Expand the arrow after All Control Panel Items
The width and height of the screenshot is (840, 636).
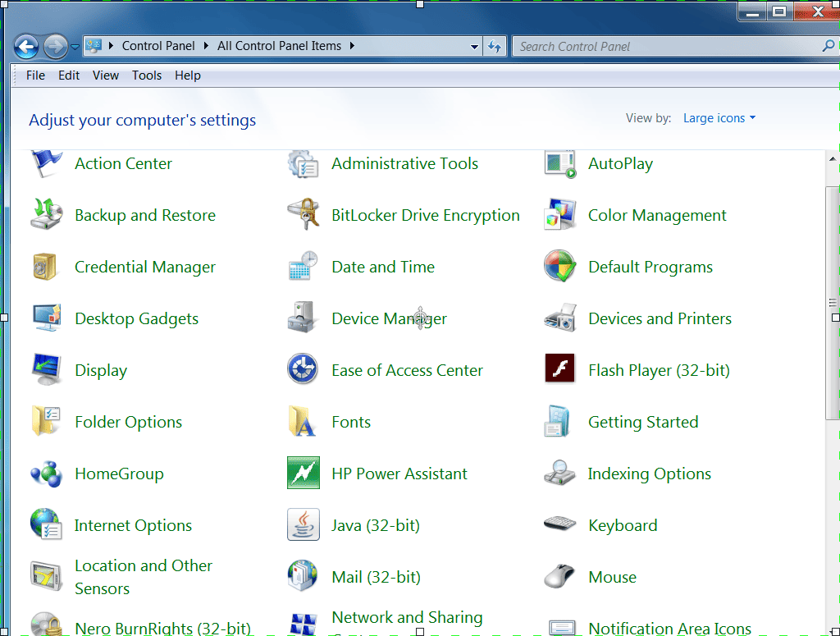(352, 46)
